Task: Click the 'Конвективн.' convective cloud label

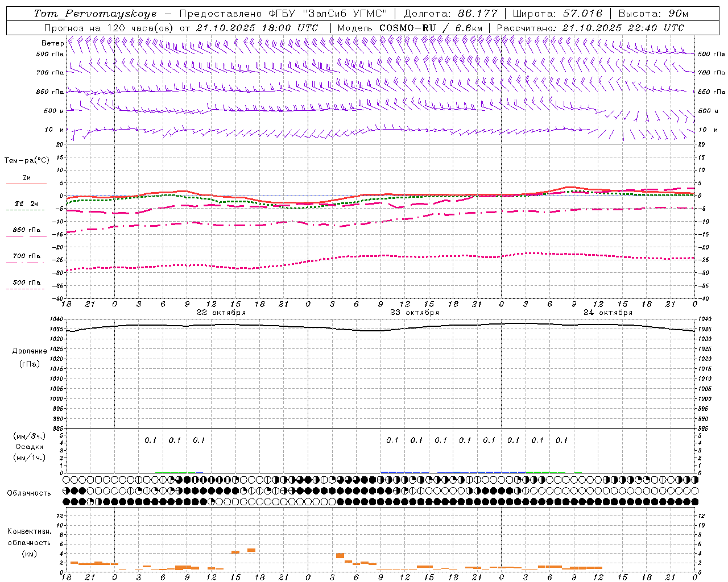Action: tap(29, 531)
